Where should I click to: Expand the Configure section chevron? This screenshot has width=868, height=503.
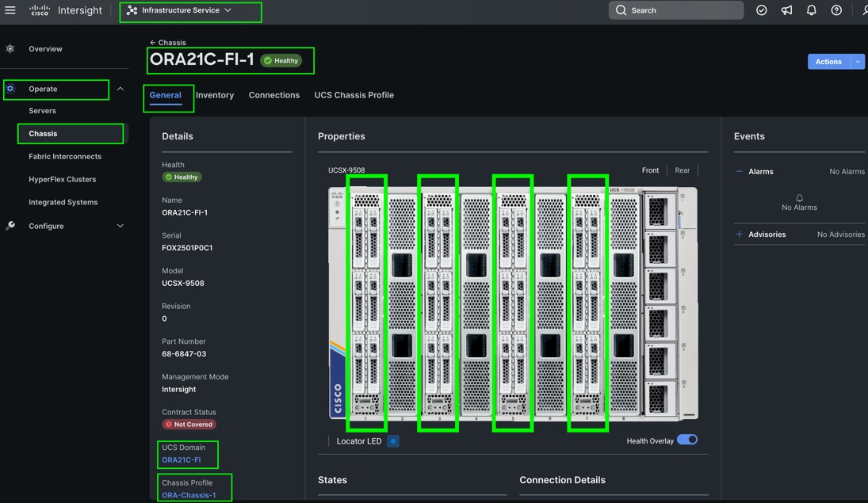[120, 226]
